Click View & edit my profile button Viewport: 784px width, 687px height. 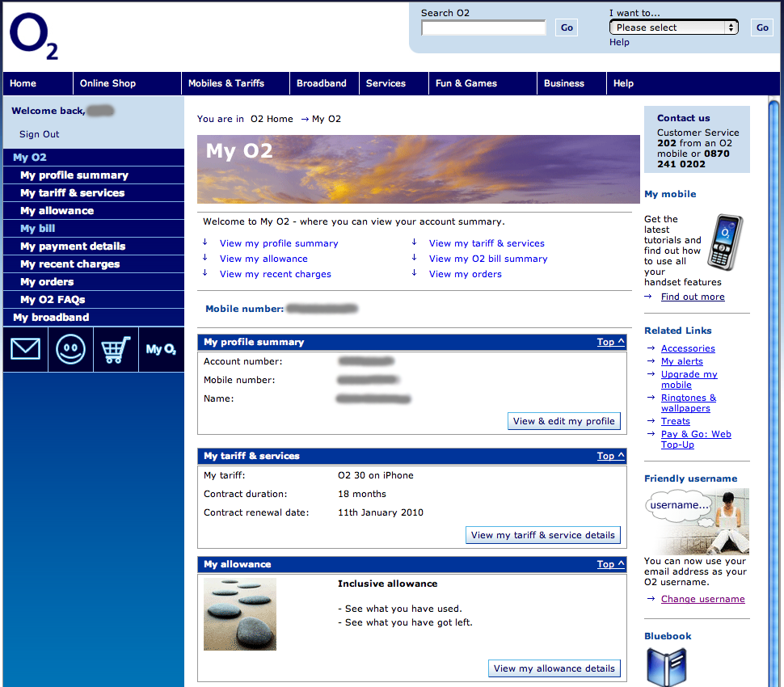point(564,421)
